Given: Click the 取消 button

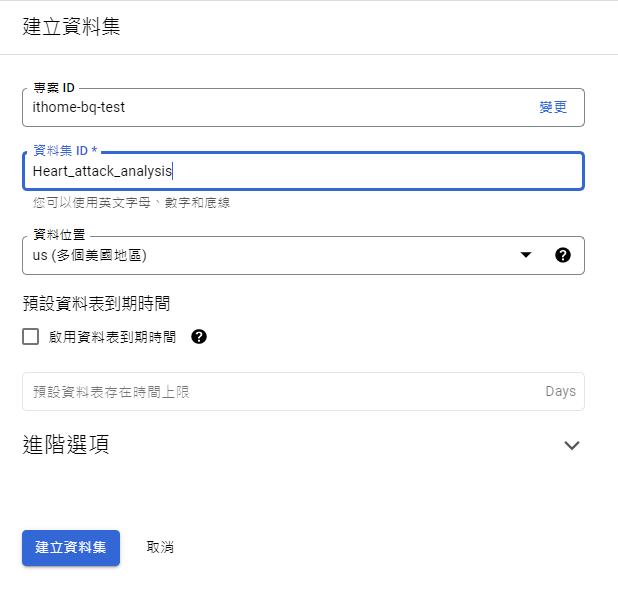Looking at the screenshot, I should point(160,547).
